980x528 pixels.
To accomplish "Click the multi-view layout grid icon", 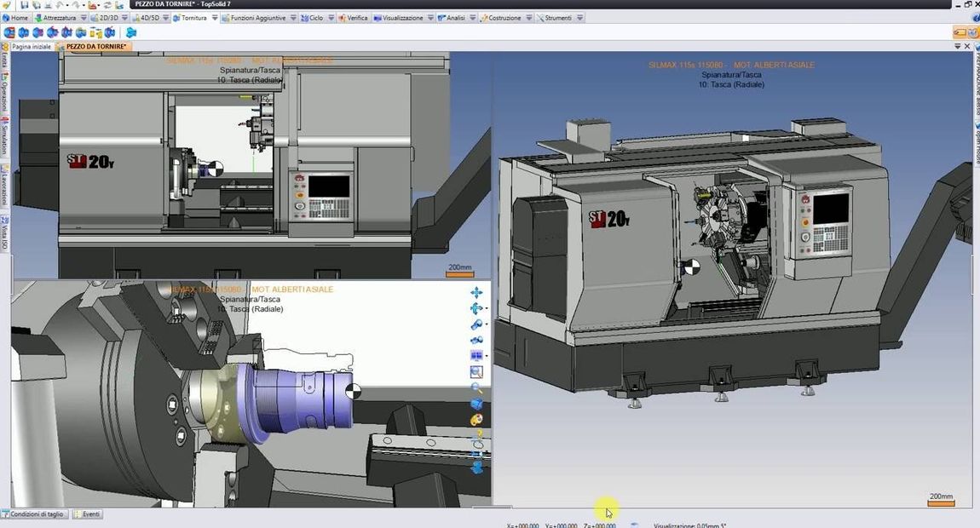I will click(476, 356).
